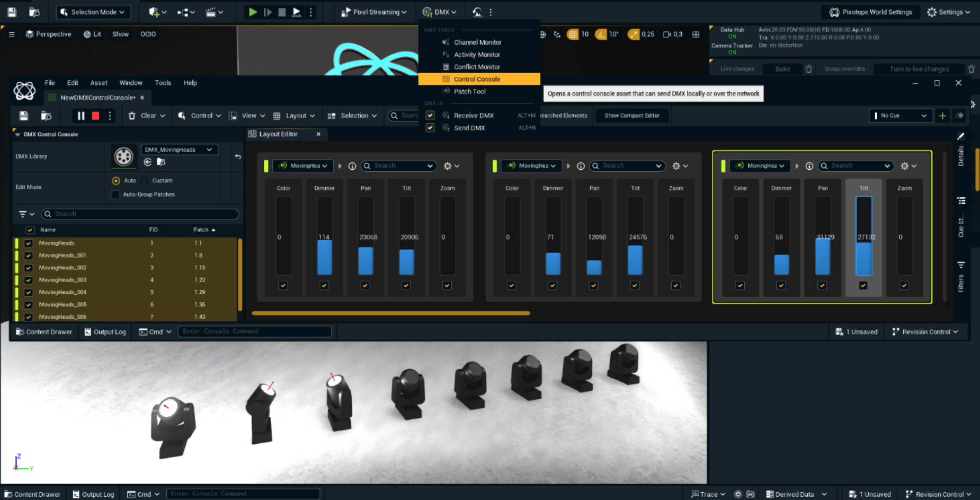Viewport: 980px width, 500px height.
Task: Click the Show Compact Editor button
Action: pos(631,116)
